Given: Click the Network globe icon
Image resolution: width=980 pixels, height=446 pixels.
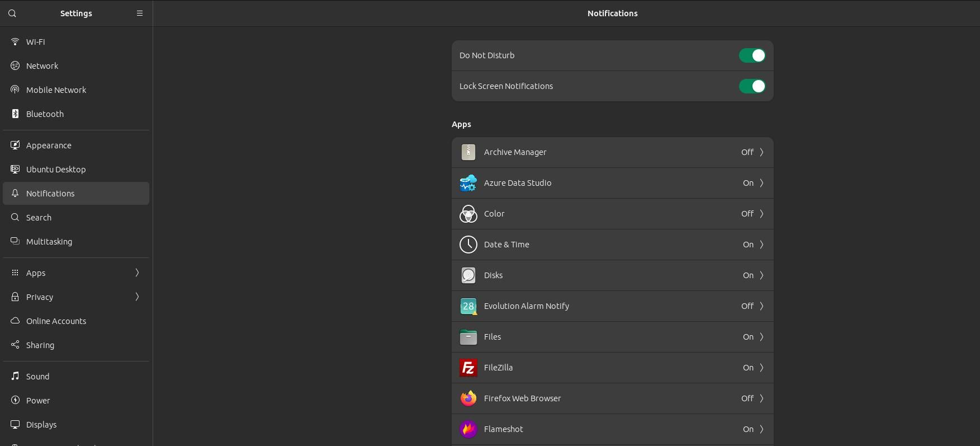Looking at the screenshot, I should point(15,66).
